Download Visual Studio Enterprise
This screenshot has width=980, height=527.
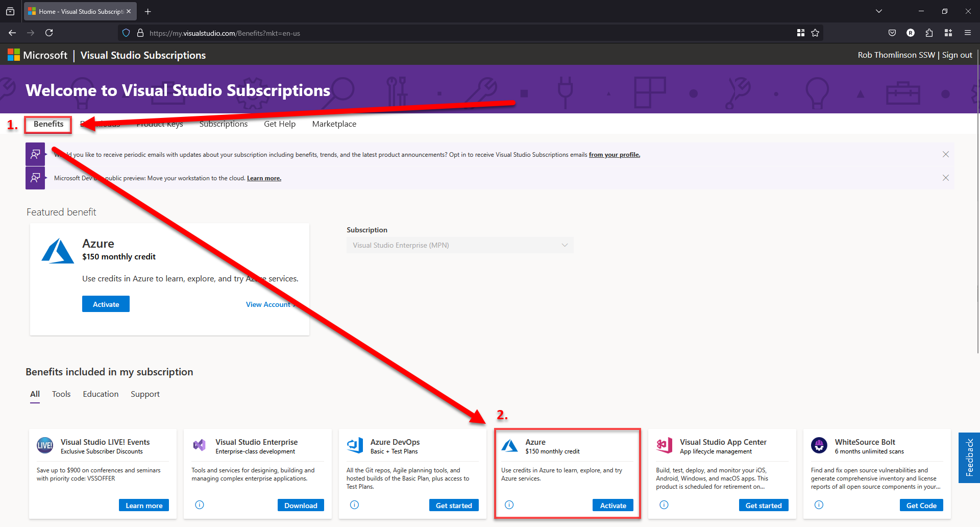(x=301, y=505)
